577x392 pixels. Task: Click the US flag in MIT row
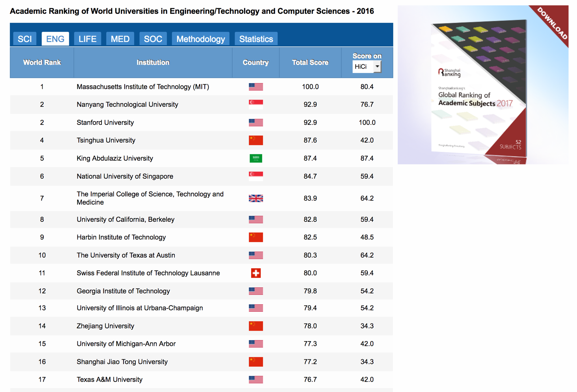coord(256,87)
